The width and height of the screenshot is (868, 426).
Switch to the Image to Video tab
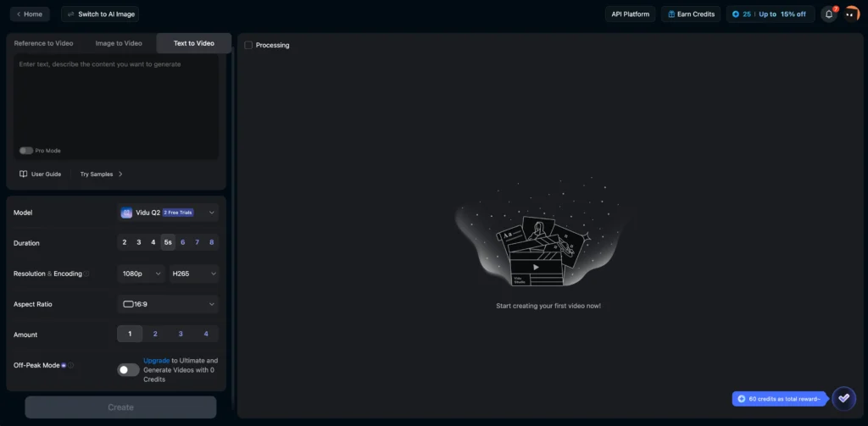119,43
